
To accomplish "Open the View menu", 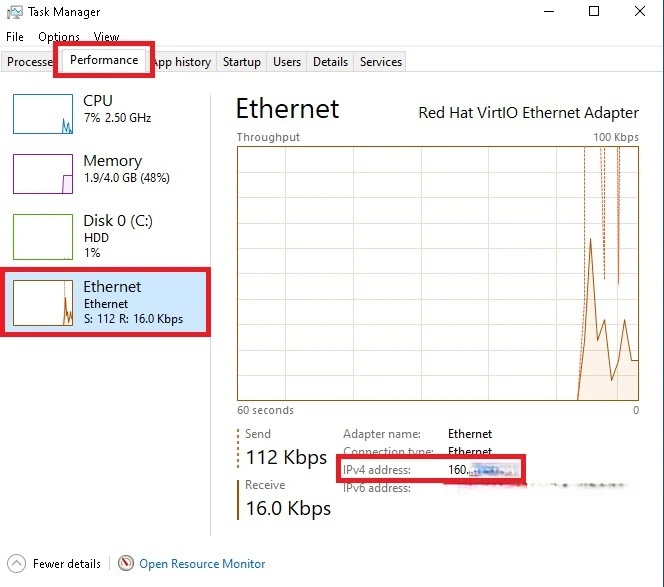I will coord(106,37).
